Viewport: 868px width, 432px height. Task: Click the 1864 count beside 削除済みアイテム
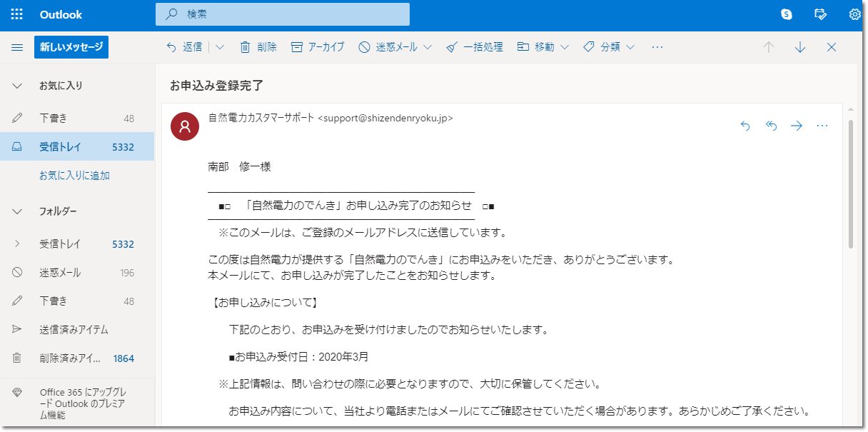pyautogui.click(x=123, y=358)
